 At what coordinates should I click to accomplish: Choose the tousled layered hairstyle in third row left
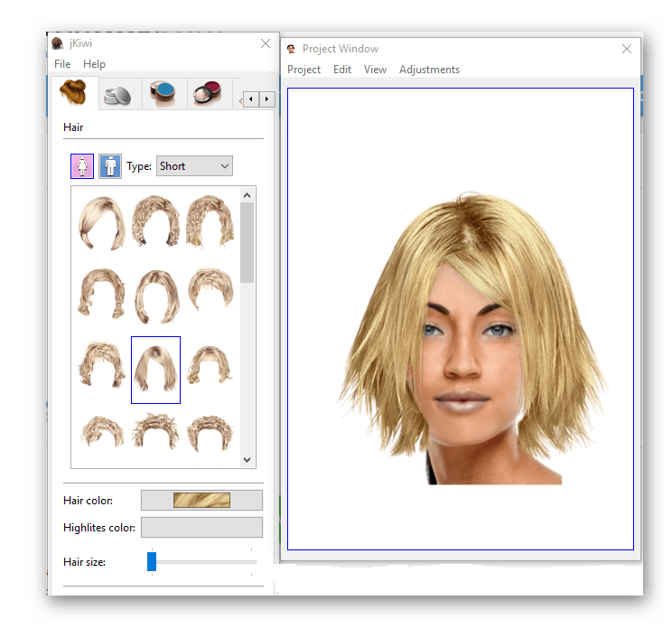click(101, 364)
